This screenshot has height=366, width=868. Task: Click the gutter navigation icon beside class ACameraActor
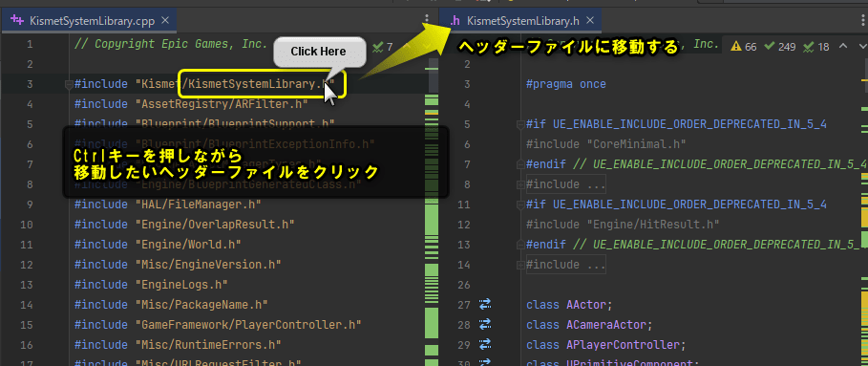tap(485, 324)
